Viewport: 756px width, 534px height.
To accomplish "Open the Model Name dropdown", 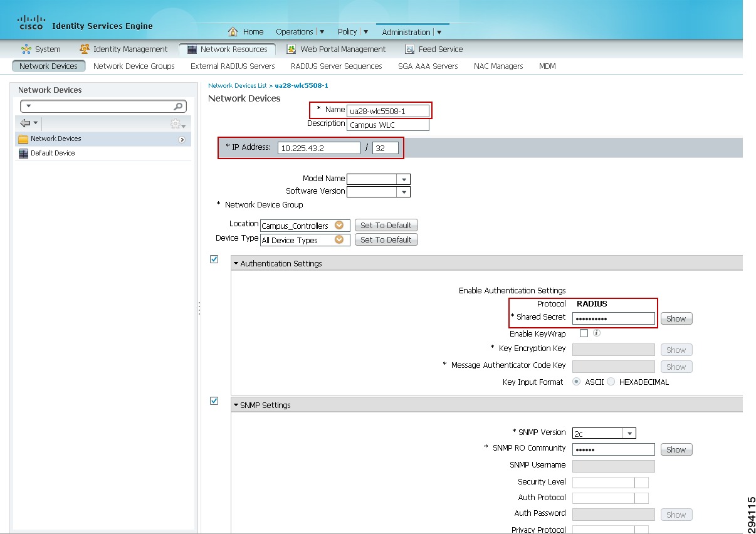I will [x=404, y=179].
